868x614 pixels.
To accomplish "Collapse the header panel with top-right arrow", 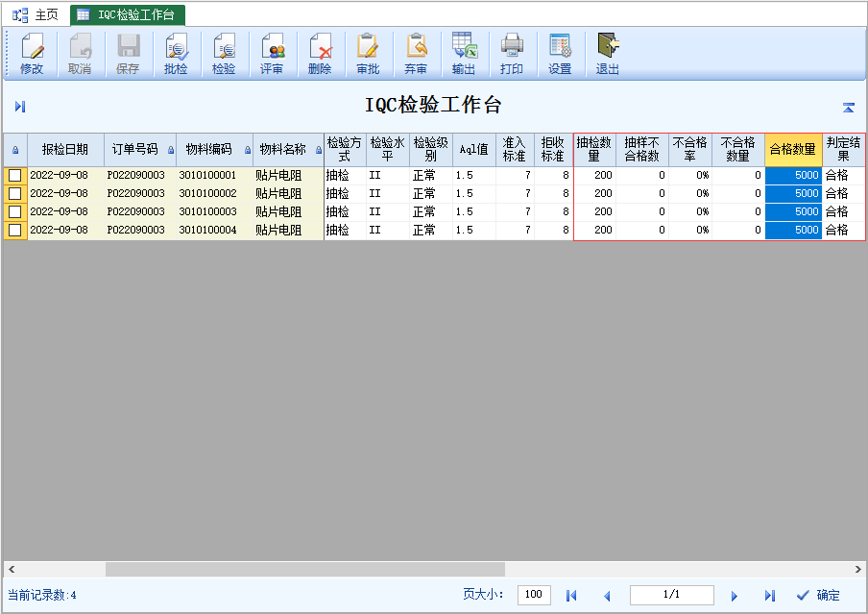I will tap(848, 108).
